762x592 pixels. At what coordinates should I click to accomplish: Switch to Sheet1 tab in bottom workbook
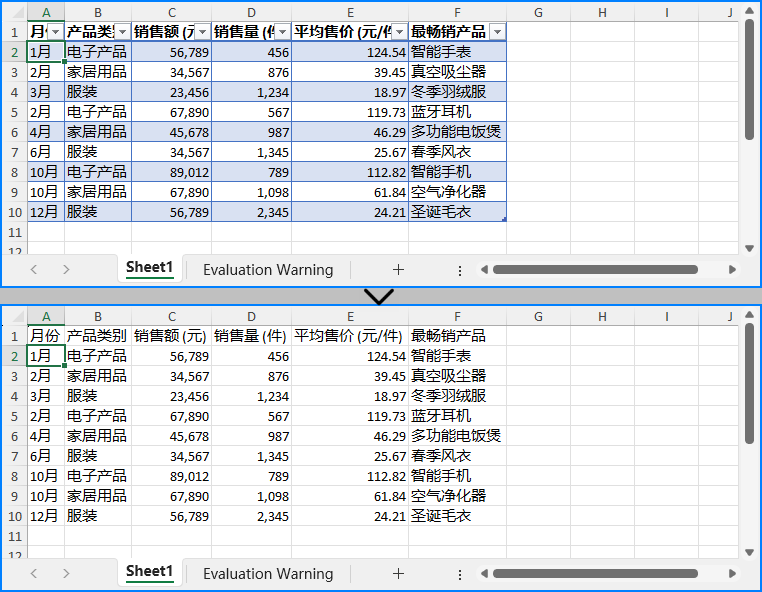pos(150,572)
